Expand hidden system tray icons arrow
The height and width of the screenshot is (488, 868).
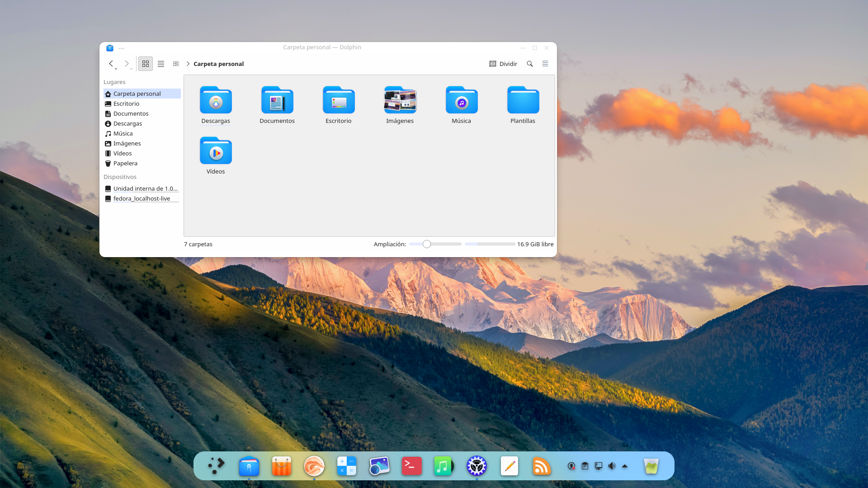[x=625, y=466]
